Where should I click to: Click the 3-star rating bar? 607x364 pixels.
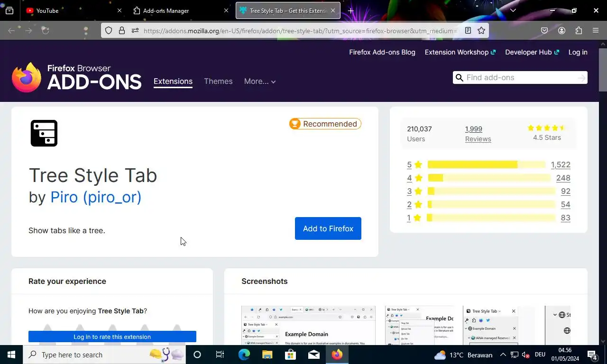click(x=491, y=191)
